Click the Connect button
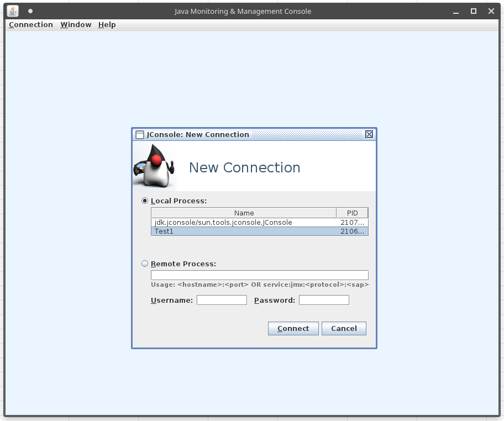 click(293, 328)
